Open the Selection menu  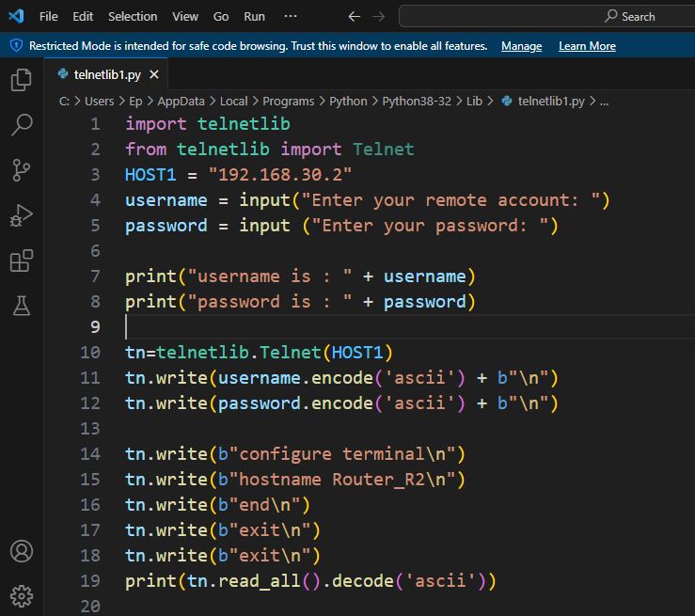(133, 16)
